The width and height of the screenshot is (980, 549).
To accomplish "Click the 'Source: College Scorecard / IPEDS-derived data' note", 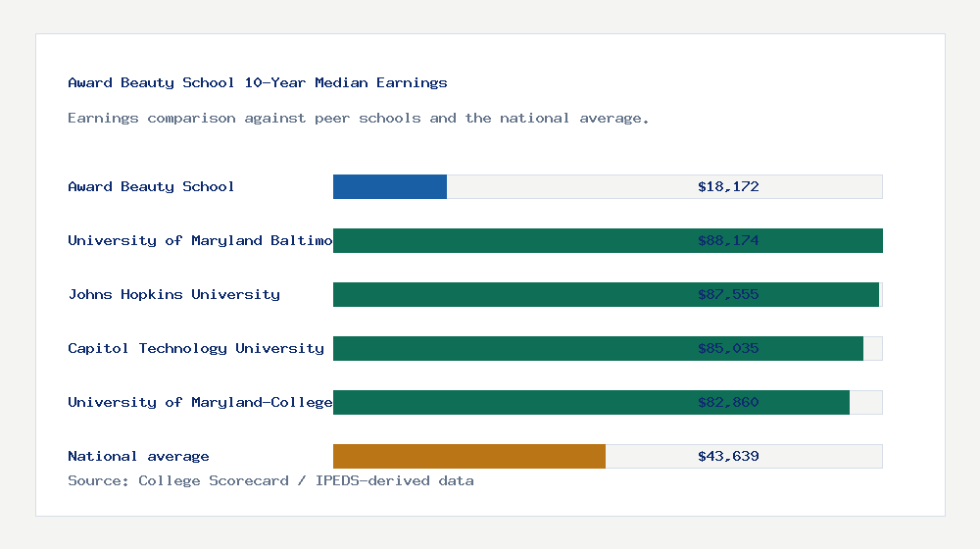I will click(270, 480).
